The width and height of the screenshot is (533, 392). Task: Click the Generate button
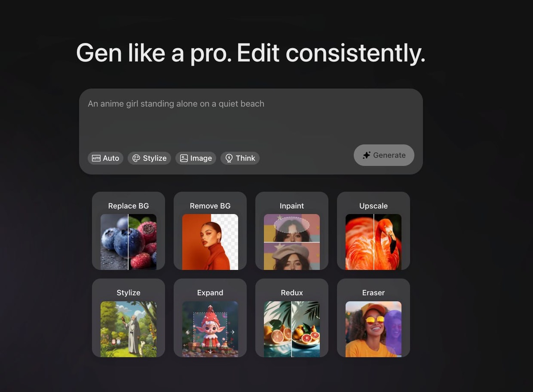[x=384, y=155]
